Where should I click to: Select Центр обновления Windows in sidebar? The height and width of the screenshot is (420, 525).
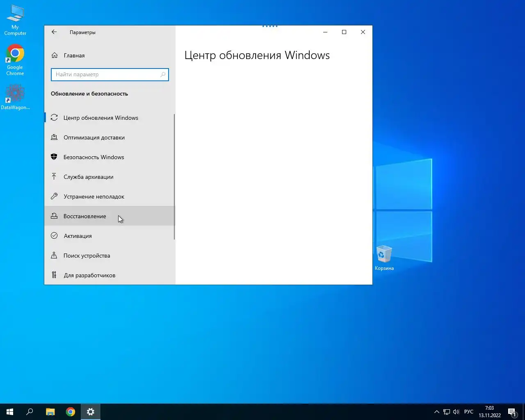pyautogui.click(x=110, y=118)
